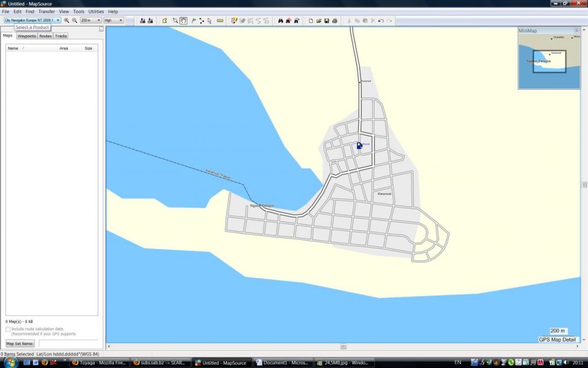Click the MiniMap overview thumbnail
Viewport: 588px width, 368px height.
pyautogui.click(x=549, y=62)
